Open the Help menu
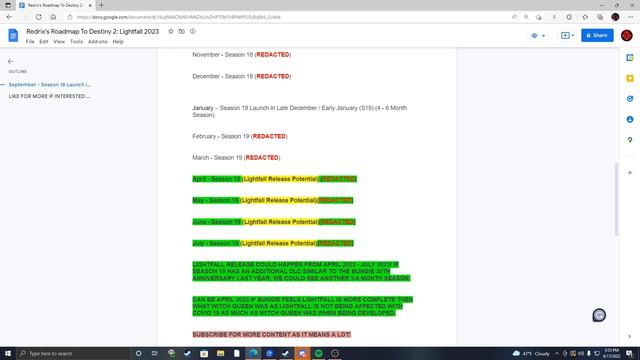The image size is (640, 360). click(x=118, y=42)
